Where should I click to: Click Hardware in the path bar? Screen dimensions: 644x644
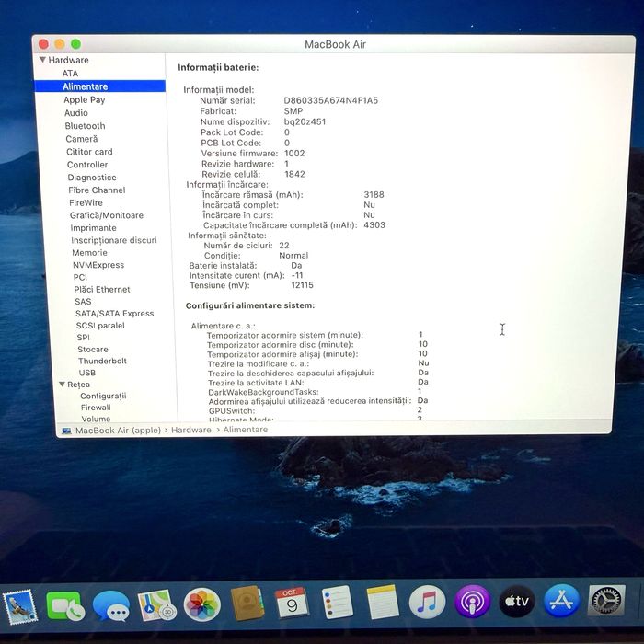pyautogui.click(x=191, y=430)
